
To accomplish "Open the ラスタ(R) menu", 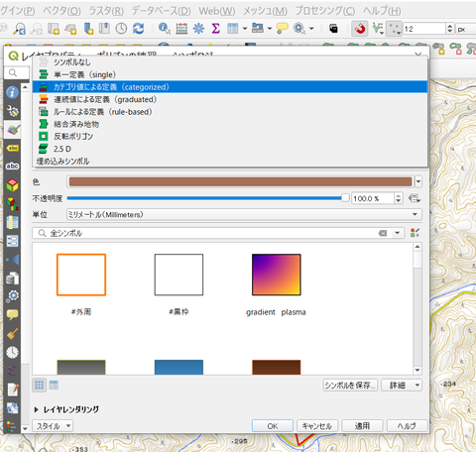I will pos(106,11).
